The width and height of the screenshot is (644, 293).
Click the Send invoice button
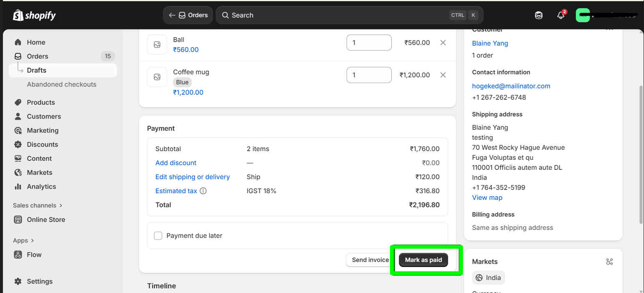[x=370, y=260]
